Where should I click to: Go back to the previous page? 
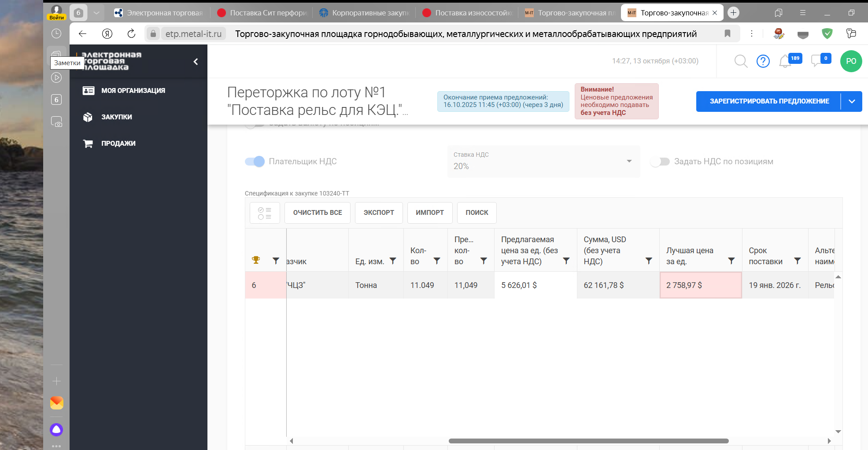click(82, 33)
